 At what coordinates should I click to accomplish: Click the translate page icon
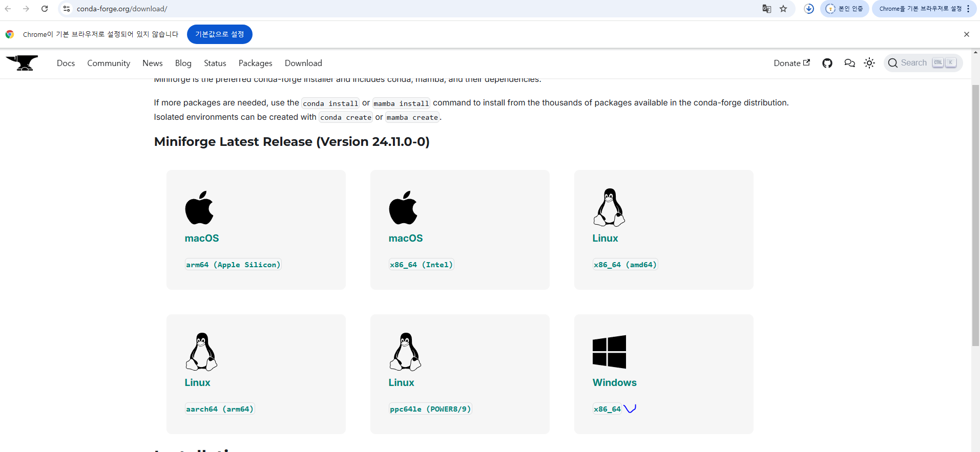(767, 9)
